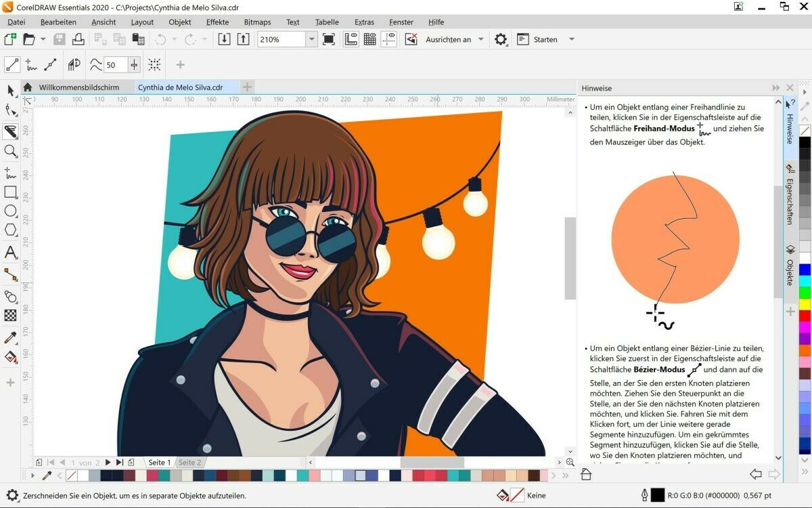Enable Freihand-Modus in the property bar
This screenshot has height=508, width=812.
pyautogui.click(x=31, y=65)
